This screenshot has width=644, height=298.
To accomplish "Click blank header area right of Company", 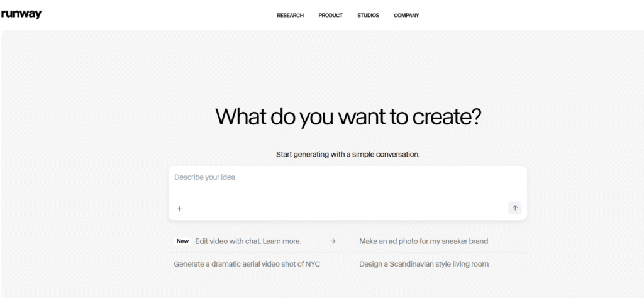I will click(535, 16).
